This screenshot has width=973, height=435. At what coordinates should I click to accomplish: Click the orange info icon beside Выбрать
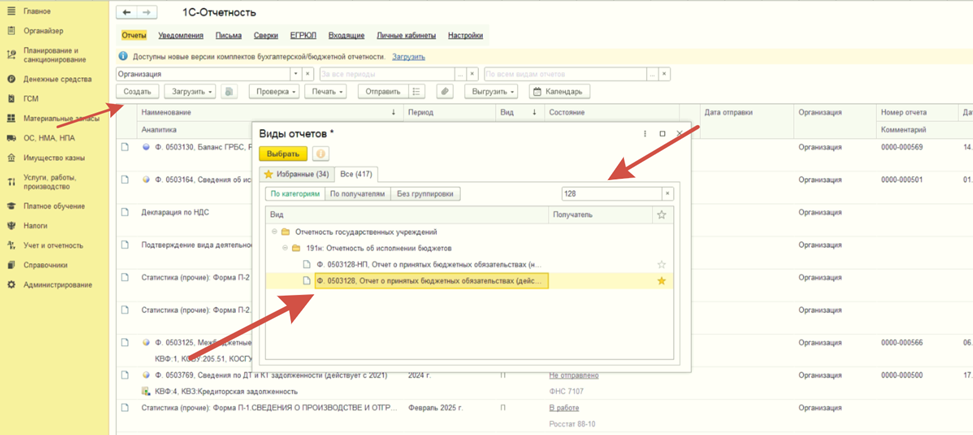click(321, 153)
